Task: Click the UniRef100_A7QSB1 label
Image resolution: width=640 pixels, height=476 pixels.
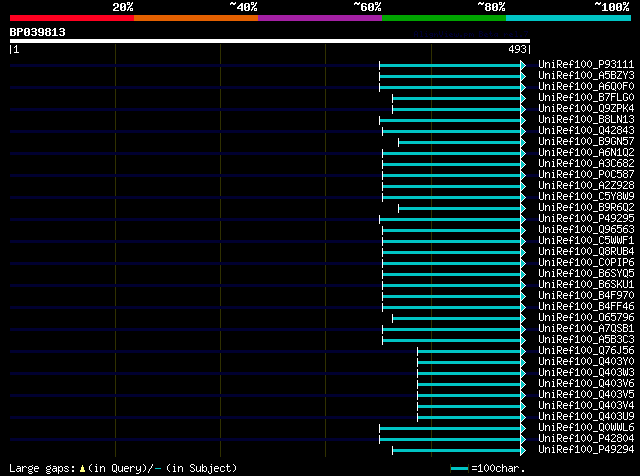Action: click(x=586, y=329)
